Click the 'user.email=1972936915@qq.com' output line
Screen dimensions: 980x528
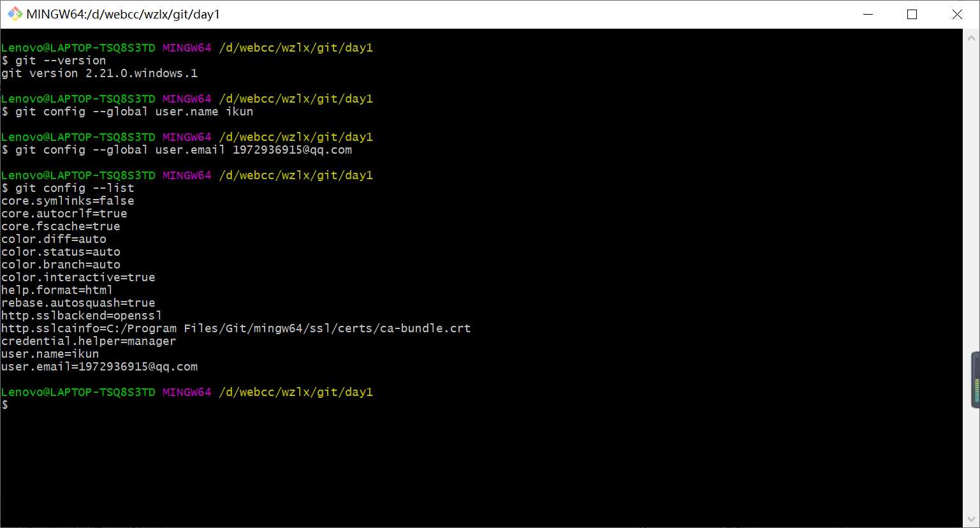[99, 367]
